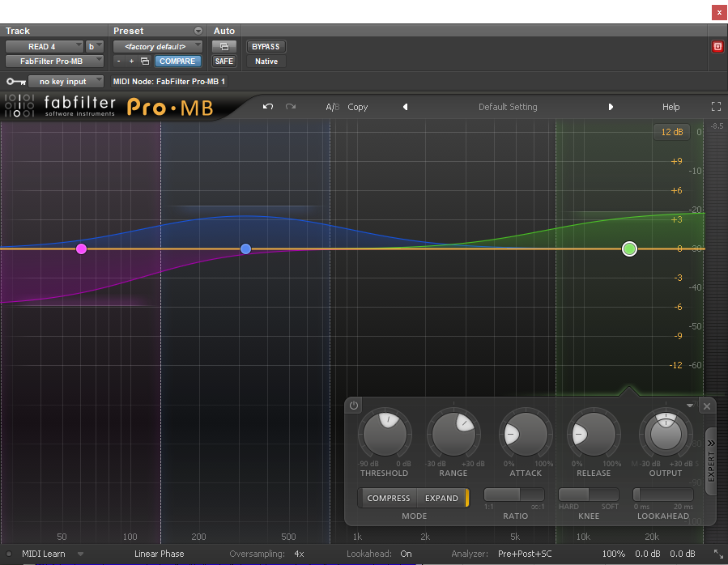Click the Threshold knob
This screenshot has width=728, height=565.
click(385, 434)
